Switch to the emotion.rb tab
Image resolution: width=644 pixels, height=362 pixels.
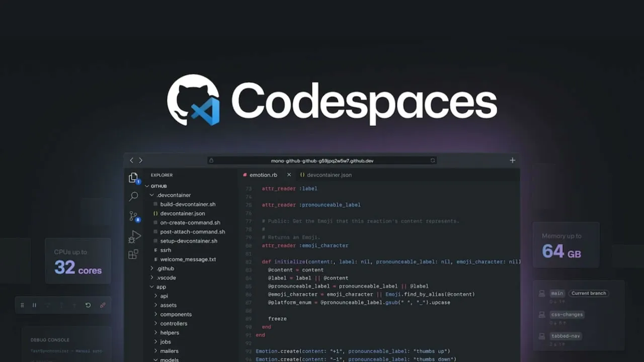tap(263, 175)
